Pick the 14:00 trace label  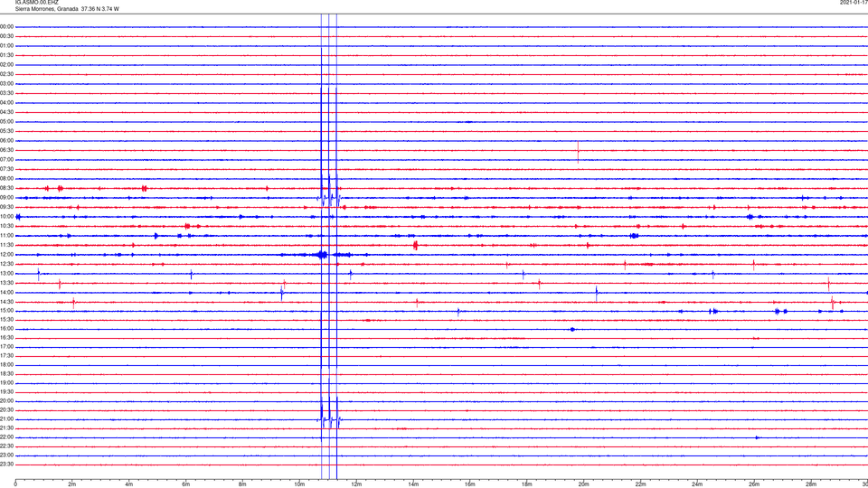6,292
